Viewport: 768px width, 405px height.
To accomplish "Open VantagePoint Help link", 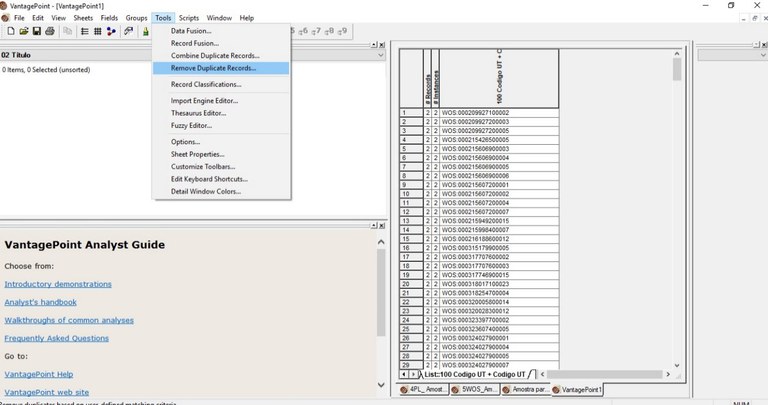I will coord(39,374).
